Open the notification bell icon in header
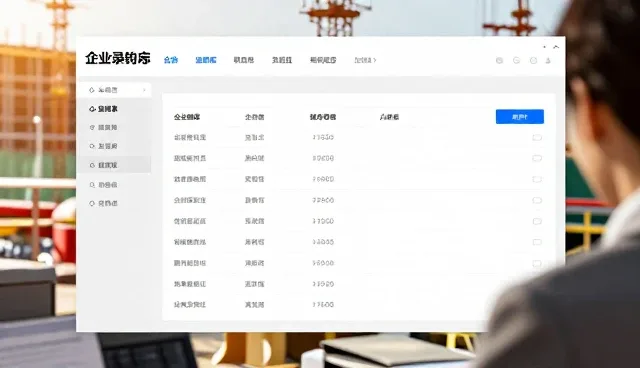Image resolution: width=640 pixels, height=368 pixels. point(548,60)
